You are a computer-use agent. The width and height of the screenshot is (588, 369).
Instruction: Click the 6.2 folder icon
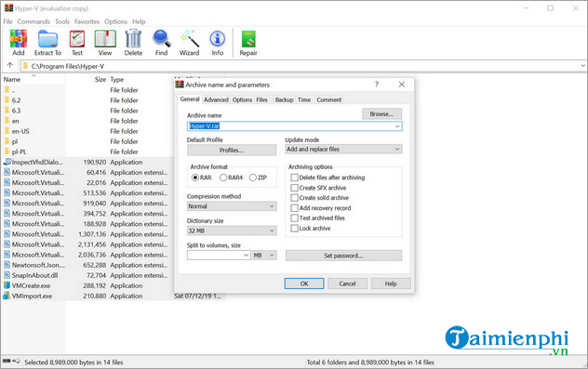pos(7,100)
